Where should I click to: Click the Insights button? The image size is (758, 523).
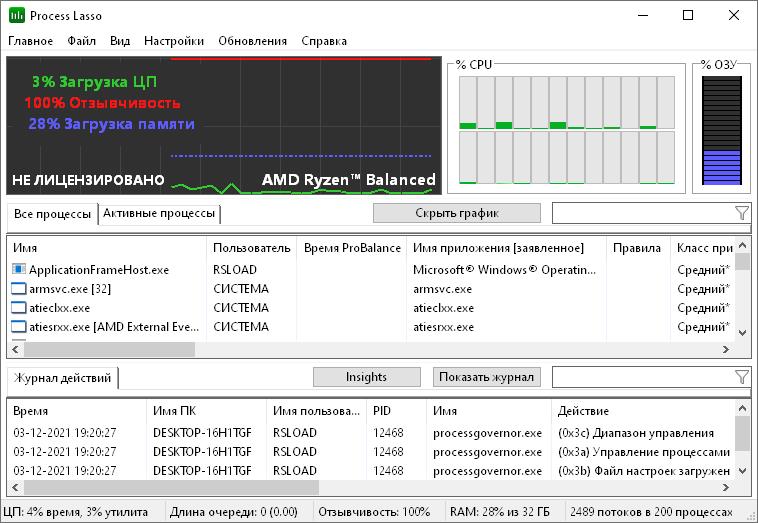tap(366, 377)
